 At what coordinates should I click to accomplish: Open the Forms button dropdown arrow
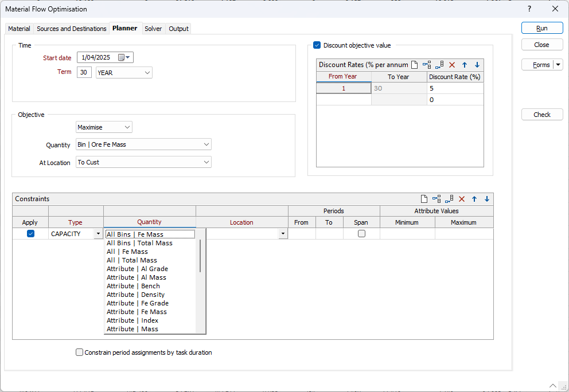(558, 65)
